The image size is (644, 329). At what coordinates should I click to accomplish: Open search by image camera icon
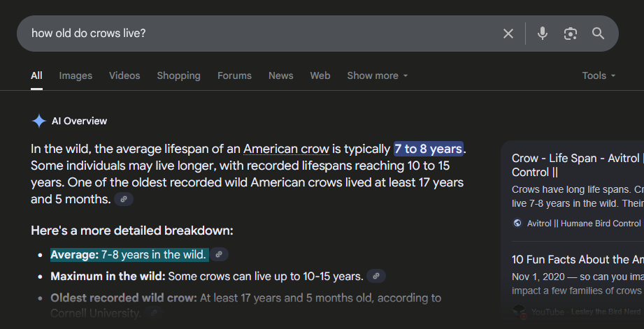click(x=571, y=34)
